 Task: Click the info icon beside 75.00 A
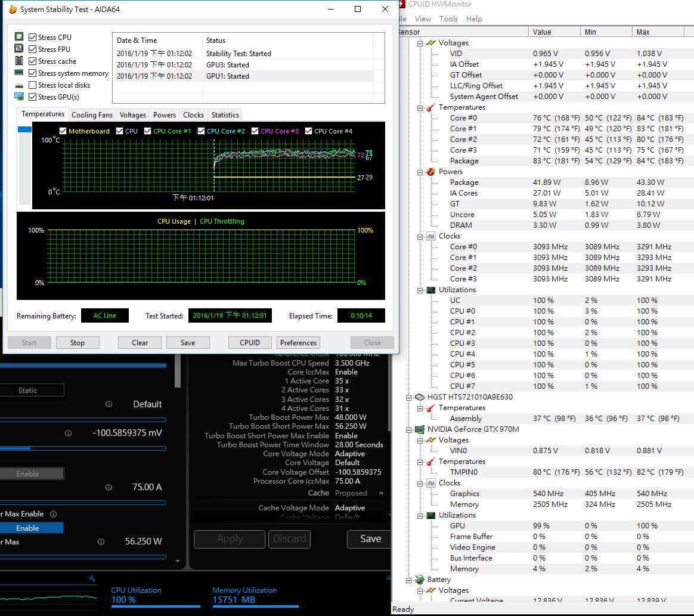coord(109,487)
